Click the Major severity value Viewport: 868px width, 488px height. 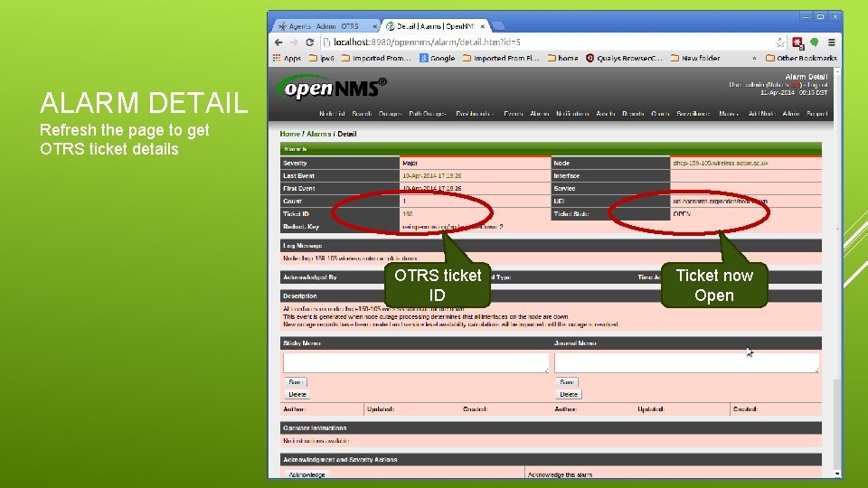[410, 164]
